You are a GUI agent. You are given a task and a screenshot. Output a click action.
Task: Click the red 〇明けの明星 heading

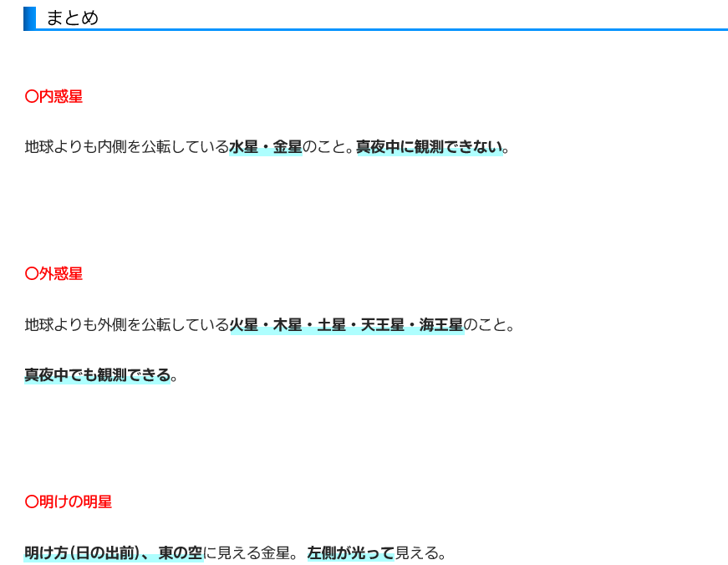click(x=69, y=501)
